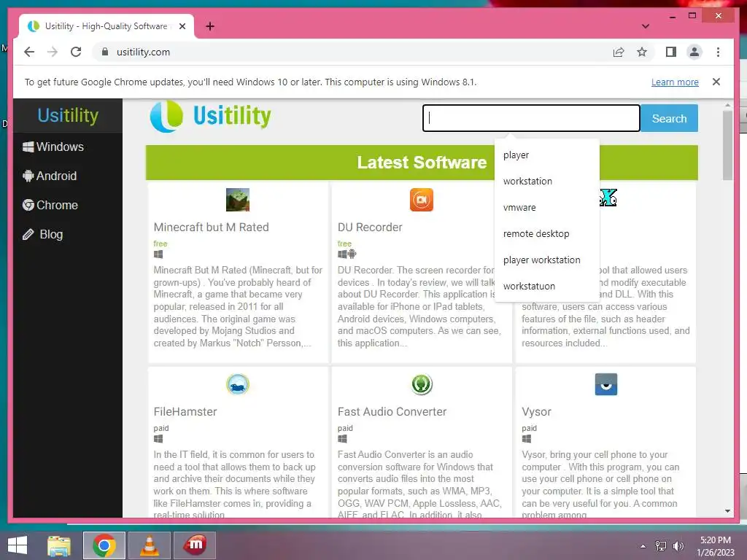
Task: Open the Android category in the sidebar
Action: coord(50,176)
